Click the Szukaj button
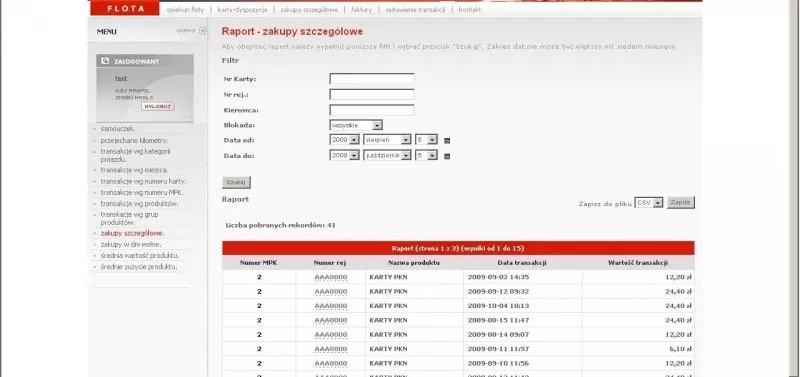 pos(236,182)
